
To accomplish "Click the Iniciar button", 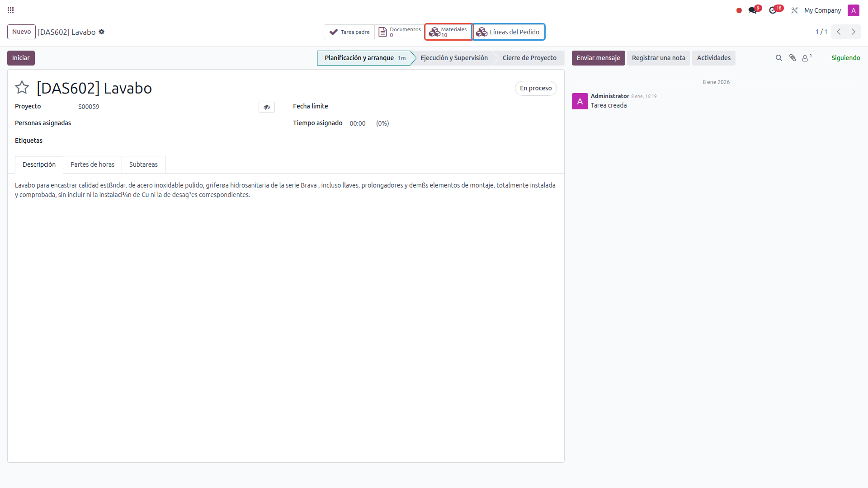I will pos(21,58).
